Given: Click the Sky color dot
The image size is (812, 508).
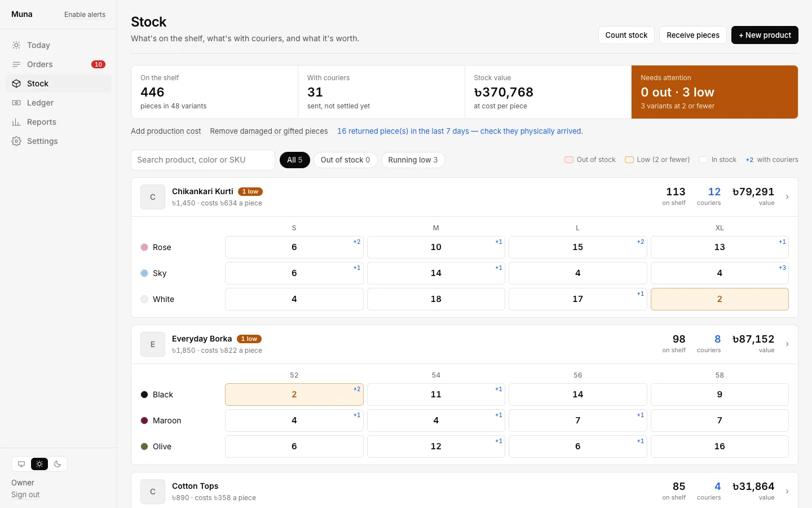Looking at the screenshot, I should 144,273.
